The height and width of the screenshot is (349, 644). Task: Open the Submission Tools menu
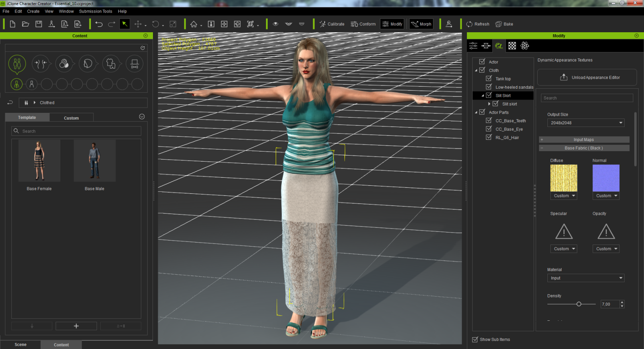pyautogui.click(x=95, y=11)
